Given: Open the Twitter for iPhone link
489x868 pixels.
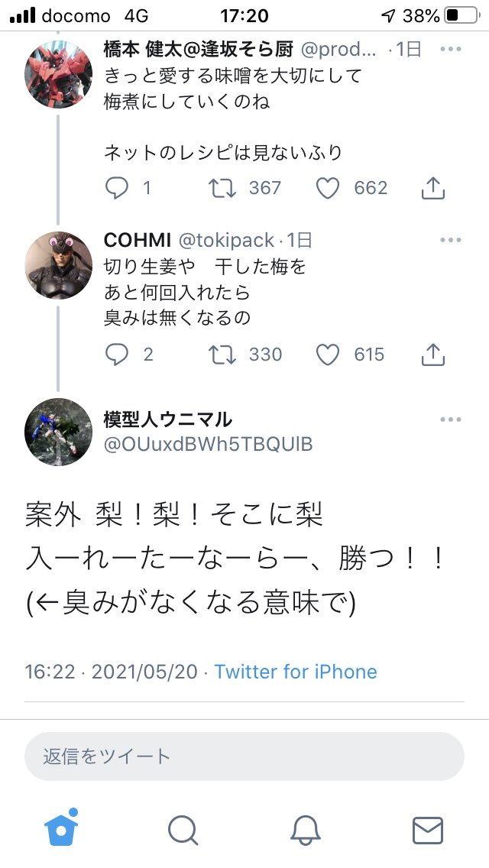Looking at the screenshot, I should [296, 672].
